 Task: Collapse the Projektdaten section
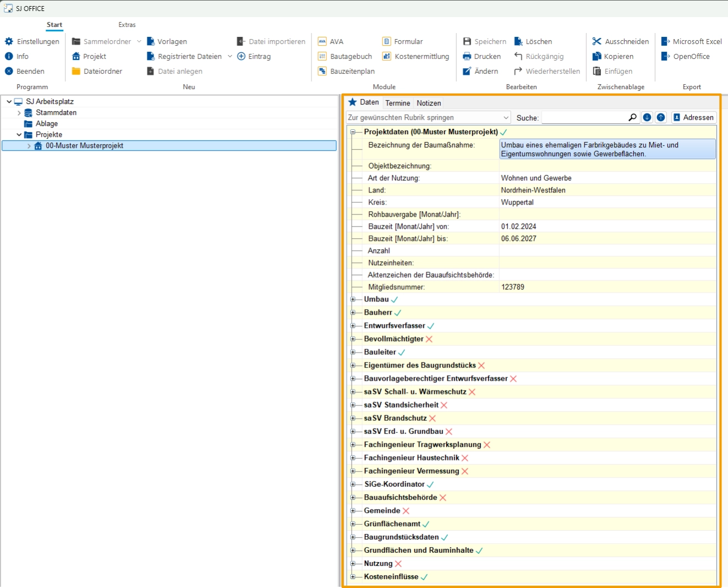[x=353, y=132]
